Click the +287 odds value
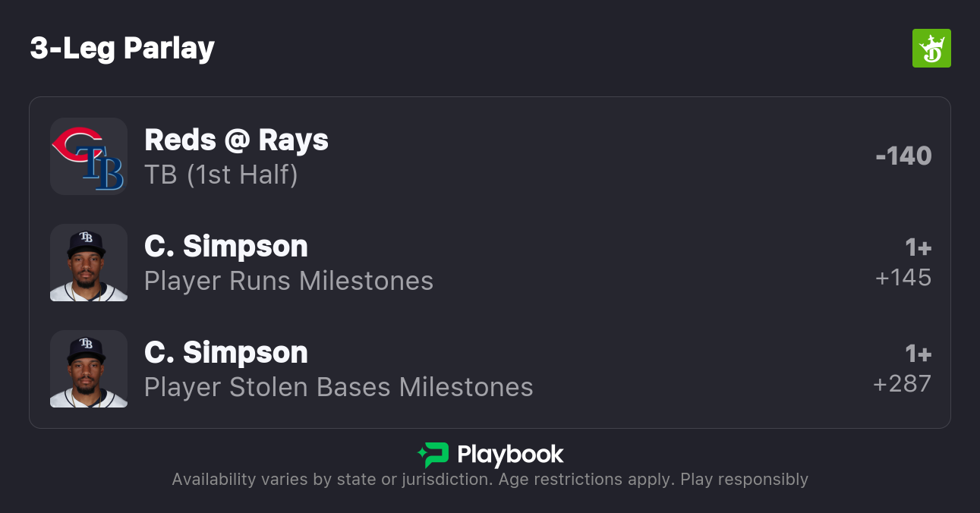Image resolution: width=980 pixels, height=513 pixels. pyautogui.click(x=902, y=384)
